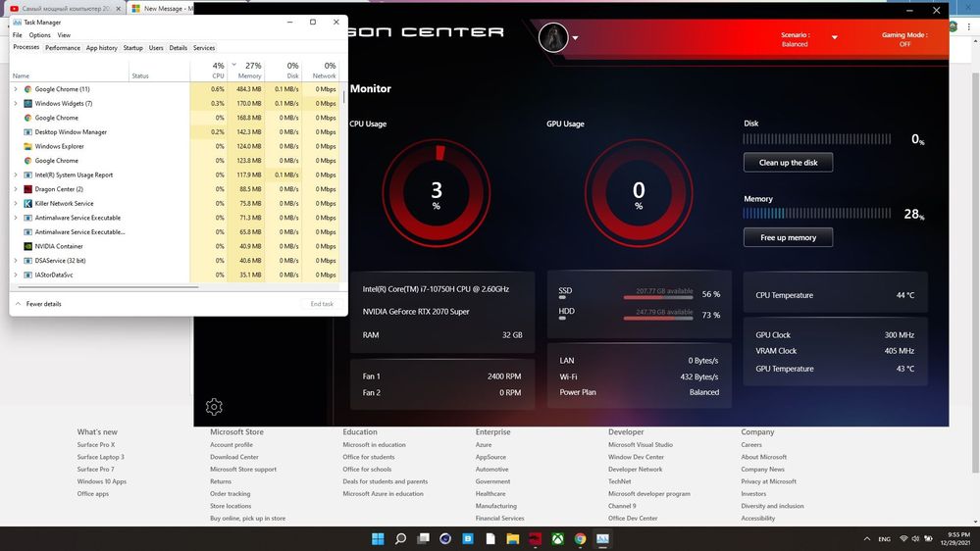Click the Memory usage bar
This screenshot has height=551, width=980.
click(817, 213)
